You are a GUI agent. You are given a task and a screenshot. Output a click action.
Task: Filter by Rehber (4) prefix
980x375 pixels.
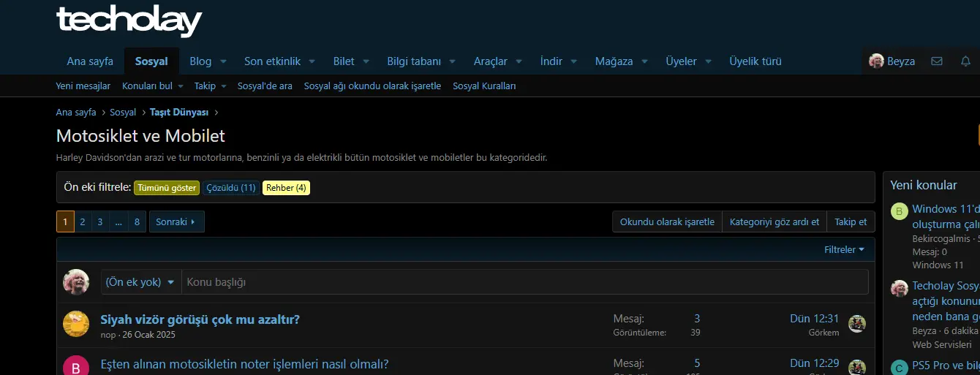[x=286, y=188]
